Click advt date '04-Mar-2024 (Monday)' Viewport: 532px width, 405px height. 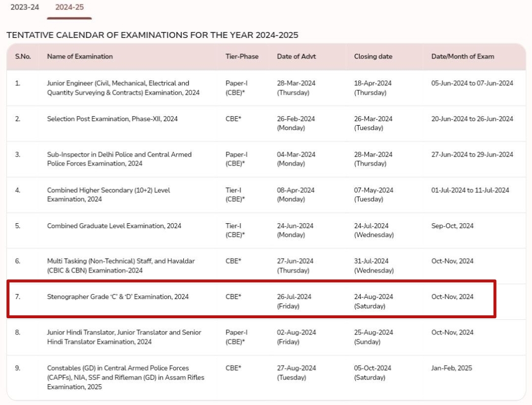click(296, 159)
